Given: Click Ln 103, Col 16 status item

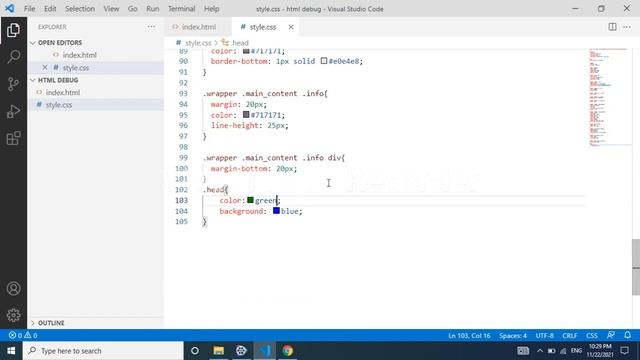Looking at the screenshot, I should (469, 336).
